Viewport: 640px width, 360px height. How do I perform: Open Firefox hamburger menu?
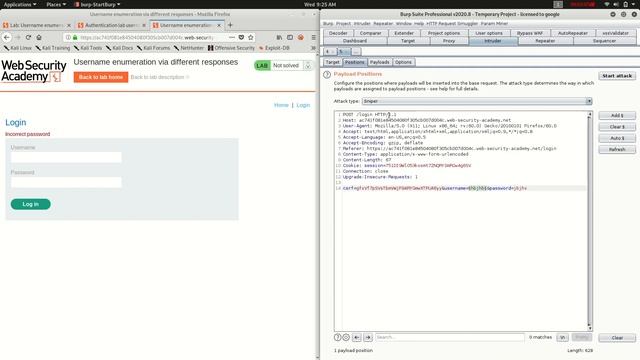click(x=313, y=37)
